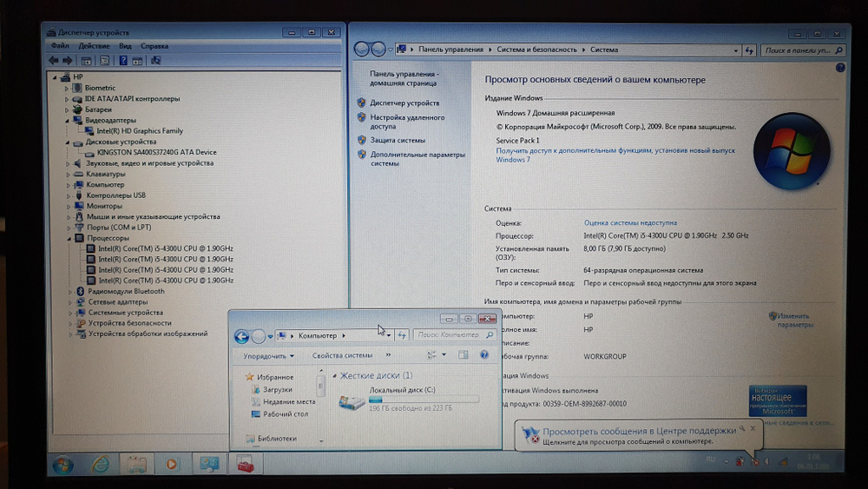This screenshot has width=868, height=489.
Task: Click the Локальный диск (C:) drive icon
Action: pos(352,403)
